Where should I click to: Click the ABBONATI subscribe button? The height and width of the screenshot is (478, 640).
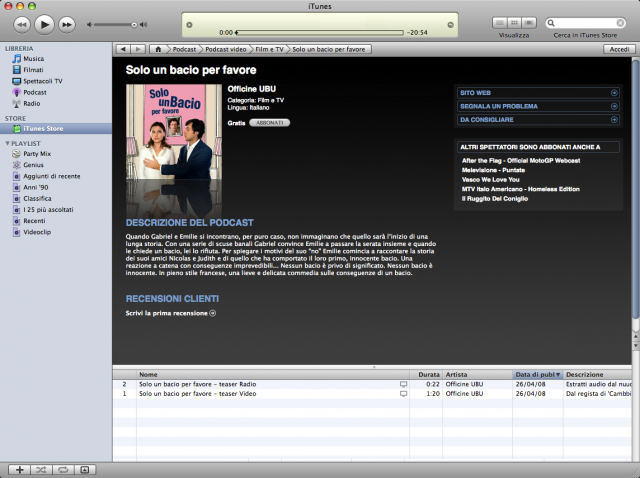tap(269, 122)
